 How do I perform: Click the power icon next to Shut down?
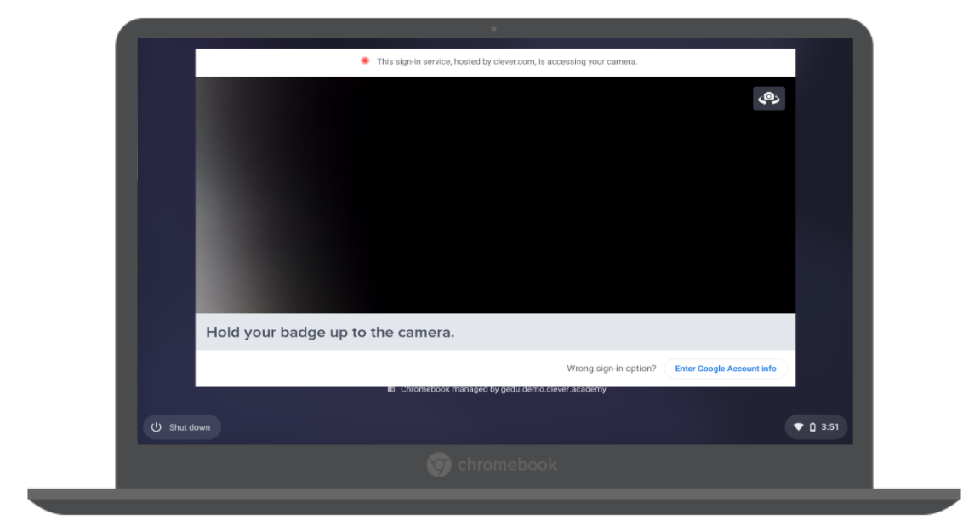point(156,426)
